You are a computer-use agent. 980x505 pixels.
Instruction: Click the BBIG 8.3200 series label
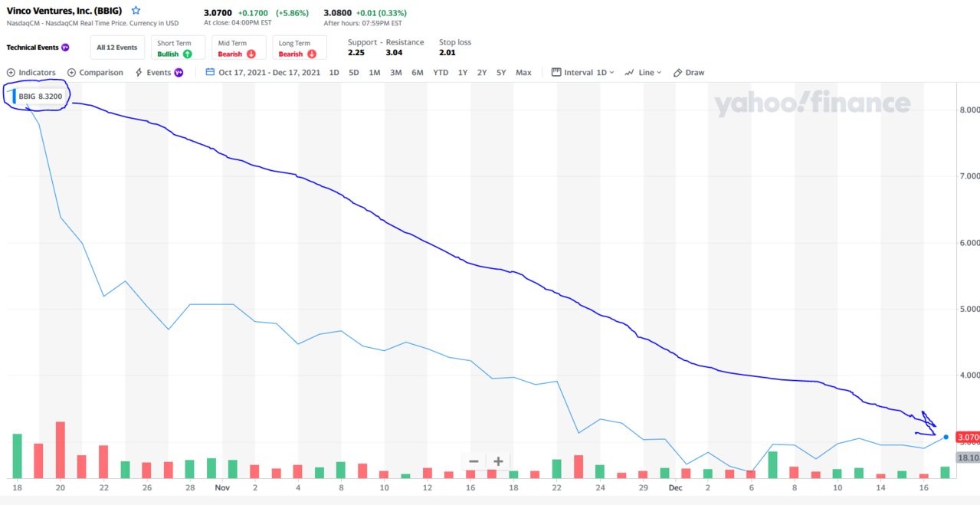point(40,97)
